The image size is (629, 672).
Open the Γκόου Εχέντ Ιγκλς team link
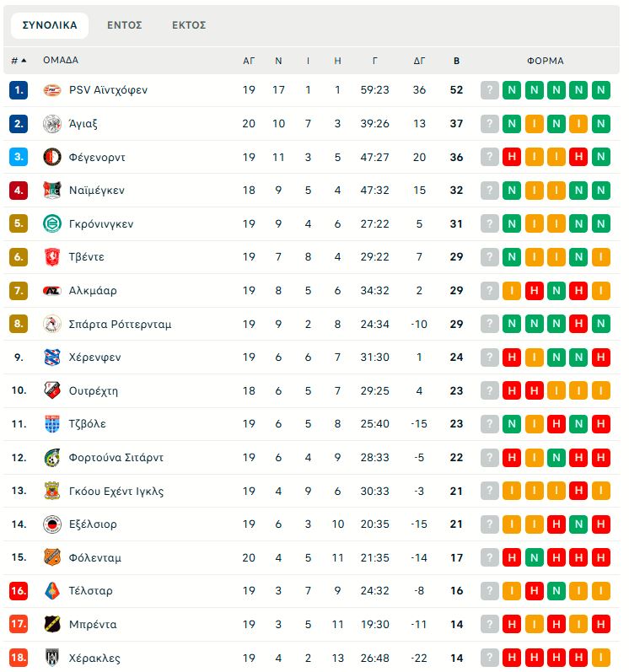(116, 491)
